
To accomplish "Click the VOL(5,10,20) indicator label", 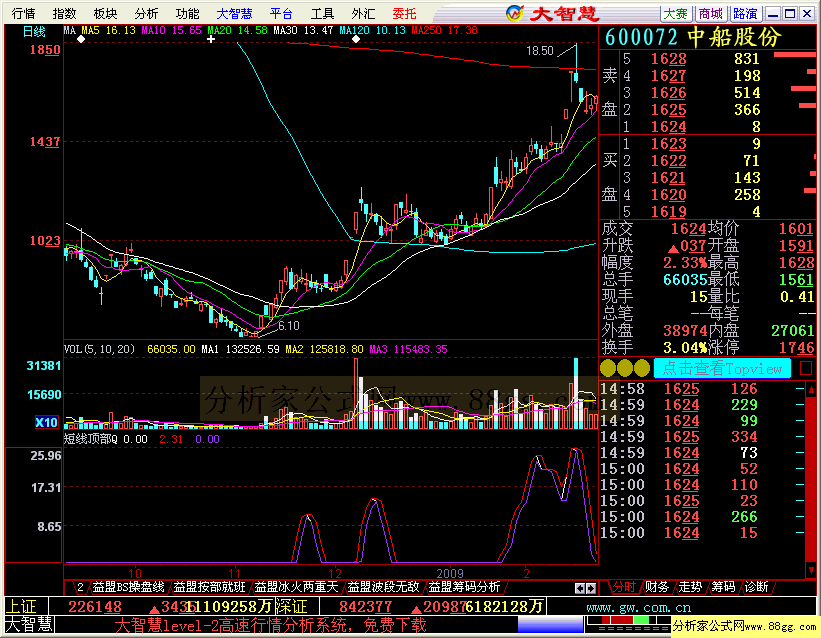I will 99,349.
